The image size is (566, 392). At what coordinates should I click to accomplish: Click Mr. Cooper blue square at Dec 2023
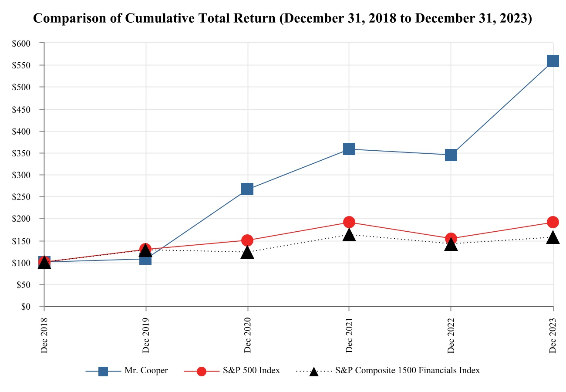coord(553,61)
